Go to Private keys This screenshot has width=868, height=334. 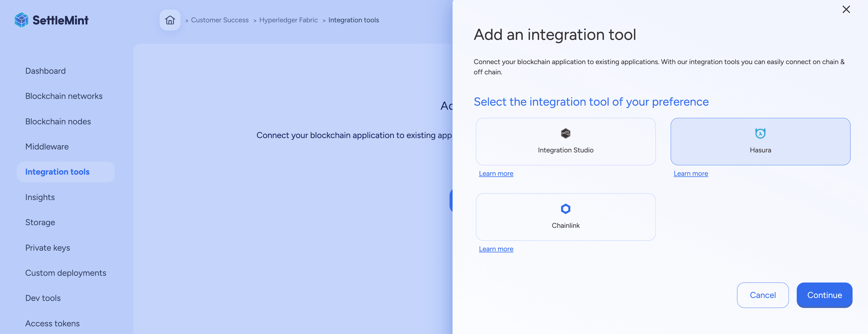coord(47,248)
